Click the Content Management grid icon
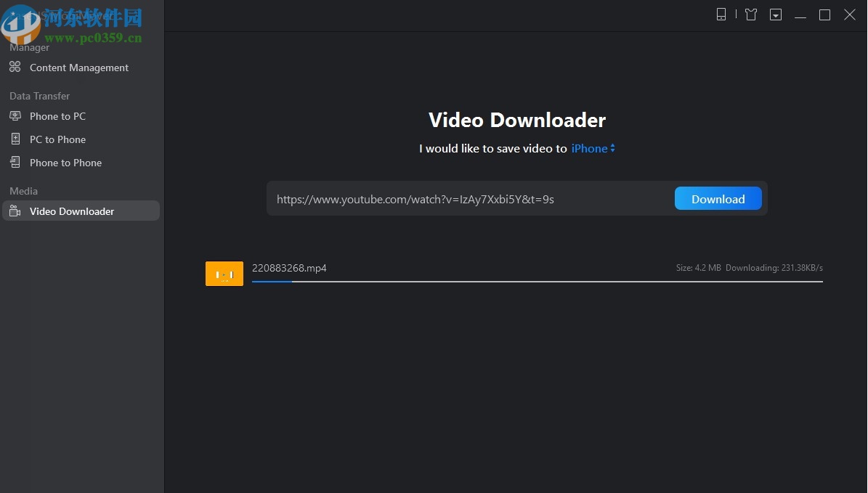Viewport: 868px width, 493px height. (15, 67)
